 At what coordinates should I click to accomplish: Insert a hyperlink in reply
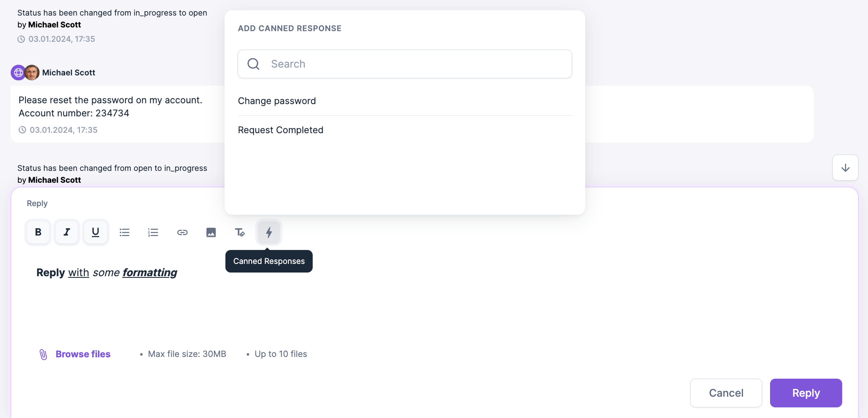(182, 232)
